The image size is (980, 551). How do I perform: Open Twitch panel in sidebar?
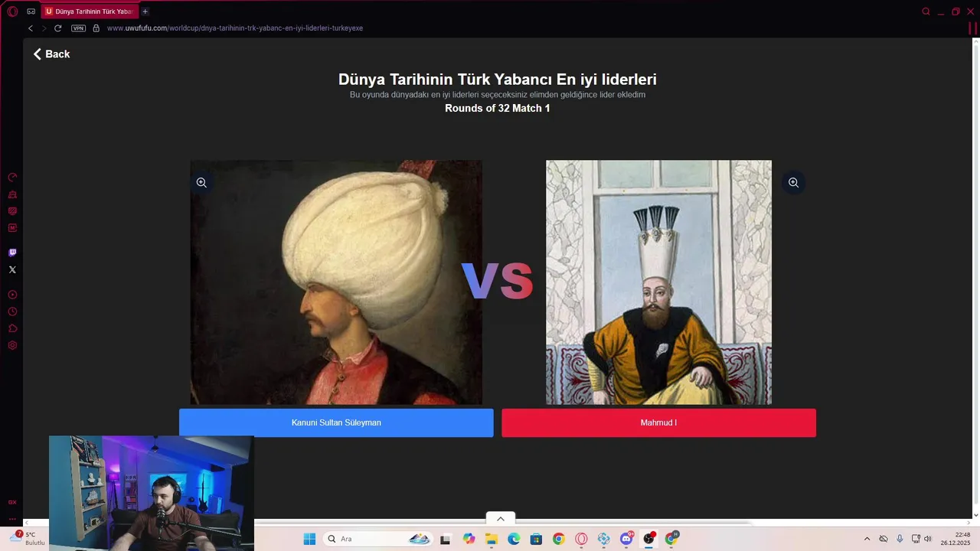pos(12,253)
